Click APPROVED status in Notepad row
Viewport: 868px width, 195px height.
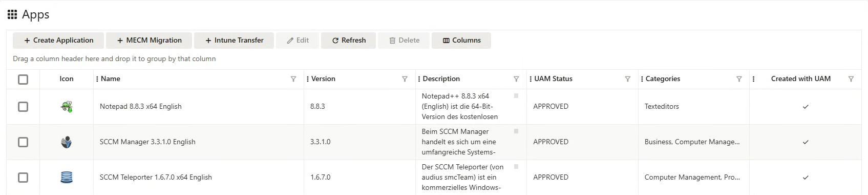point(551,107)
